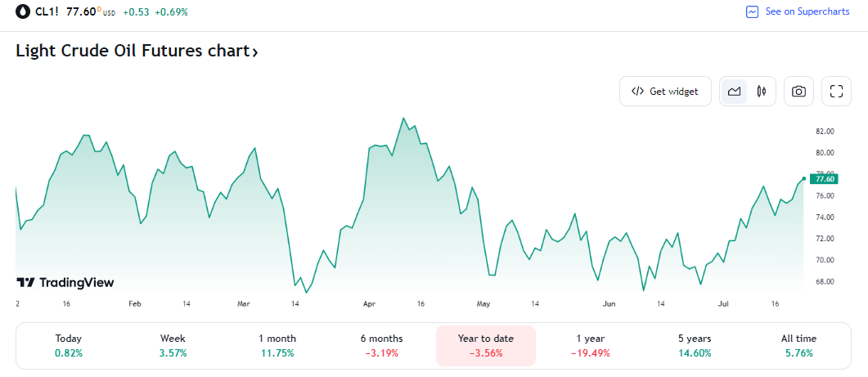Select the Today time range
This screenshot has width=868, height=377.
point(69,345)
